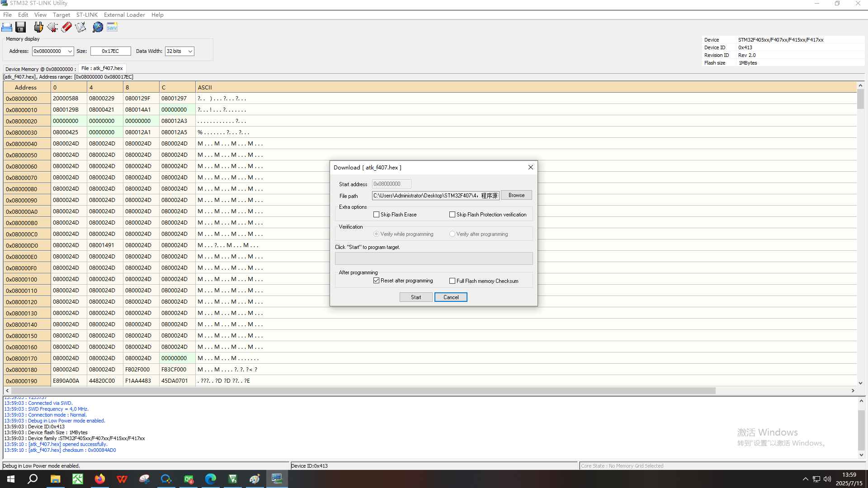Click the Full chip erase eraser icon
Viewport: 868px width, 488px height.
pos(66,28)
